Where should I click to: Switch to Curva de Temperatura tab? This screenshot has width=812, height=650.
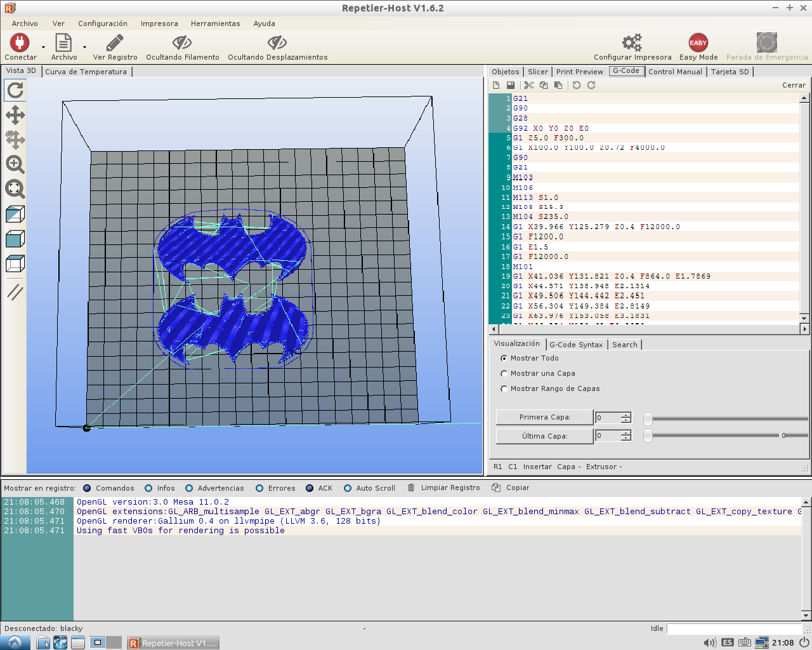point(86,72)
